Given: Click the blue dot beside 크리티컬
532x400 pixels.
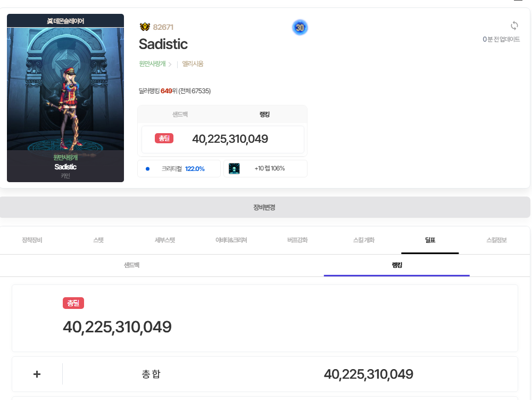Looking at the screenshot, I should pos(147,169).
